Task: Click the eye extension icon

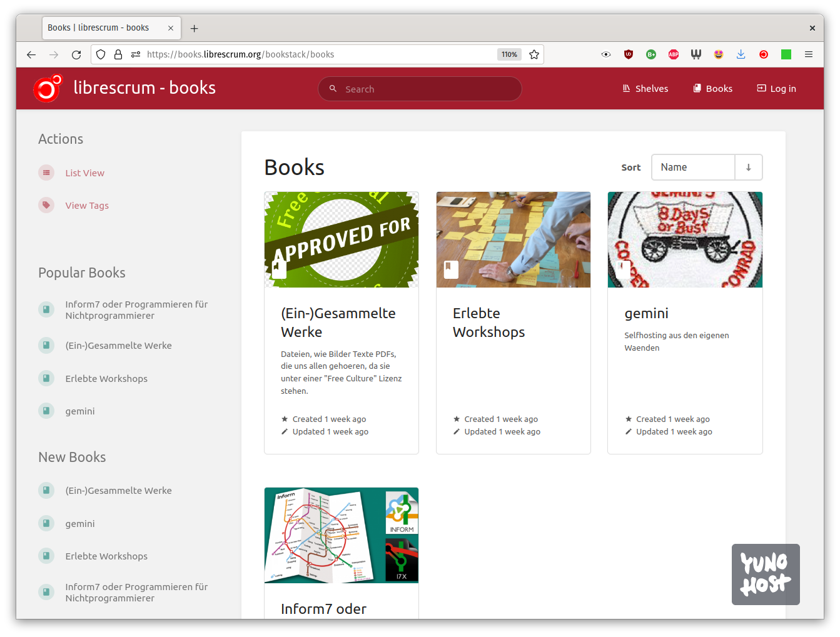Action: [606, 54]
